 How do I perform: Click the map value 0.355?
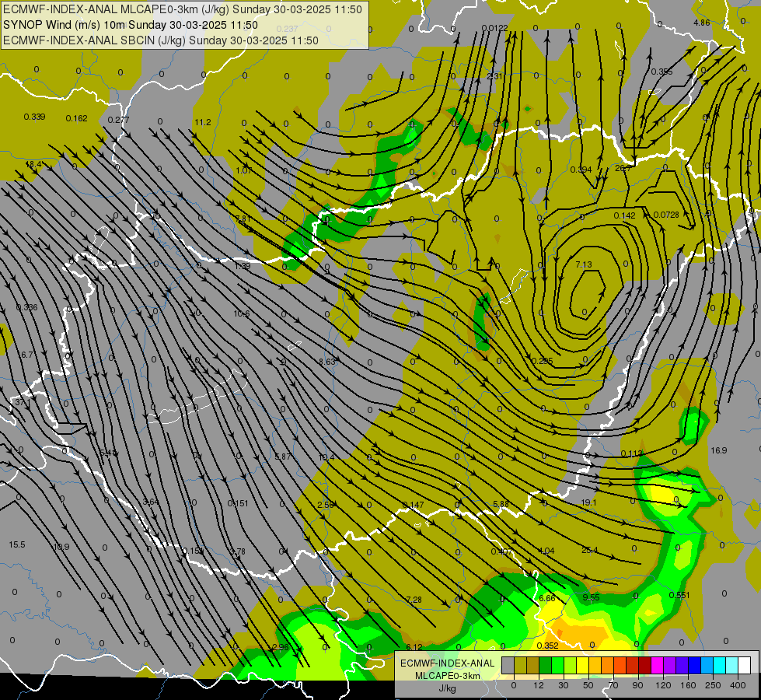[x=662, y=72]
